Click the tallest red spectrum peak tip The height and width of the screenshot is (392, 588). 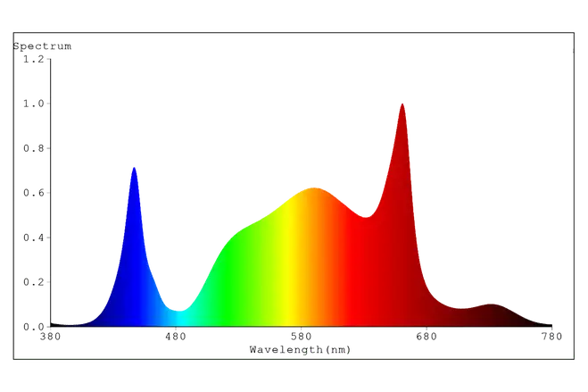[x=402, y=104]
